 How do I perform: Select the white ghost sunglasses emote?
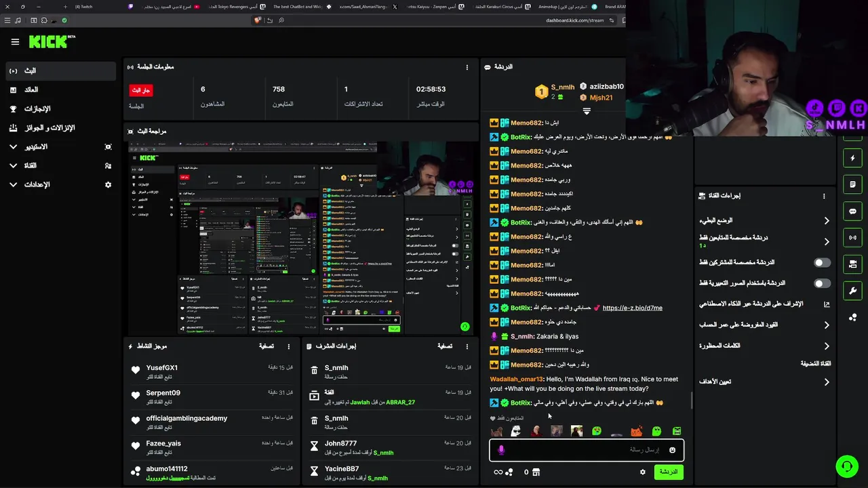516,431
